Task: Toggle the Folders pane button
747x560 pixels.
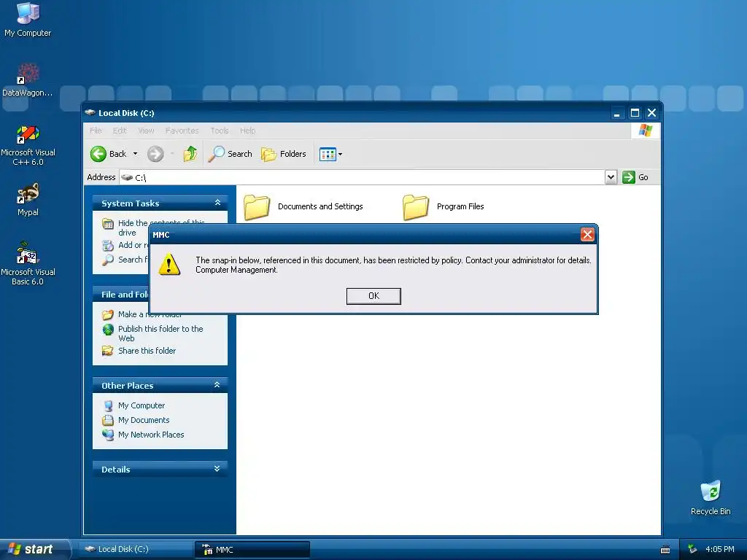Action: pos(284,154)
